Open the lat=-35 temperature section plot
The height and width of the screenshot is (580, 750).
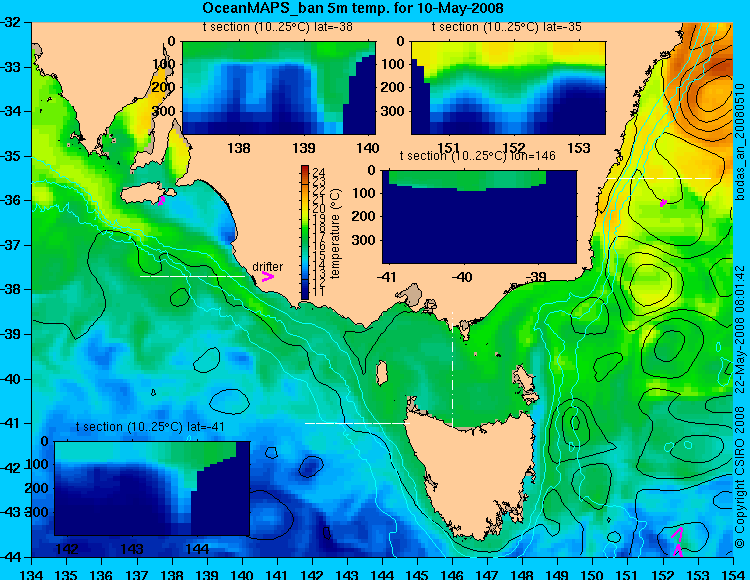pyautogui.click(x=508, y=88)
